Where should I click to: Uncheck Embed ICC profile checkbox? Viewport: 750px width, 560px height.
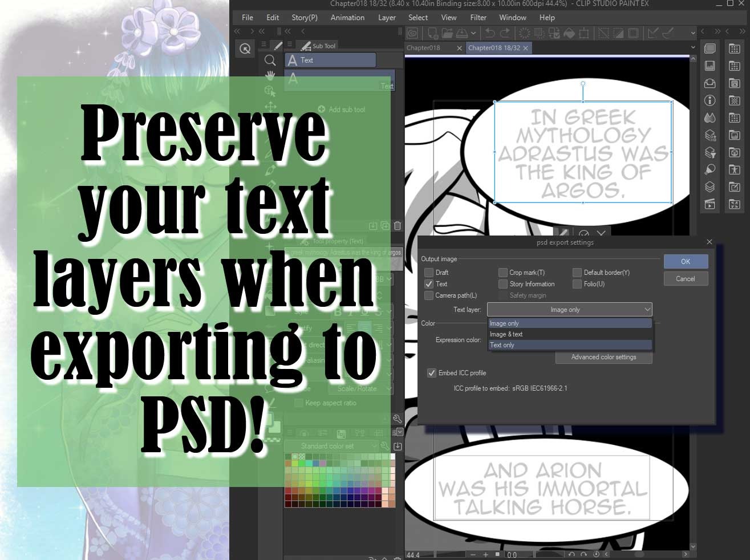point(432,373)
